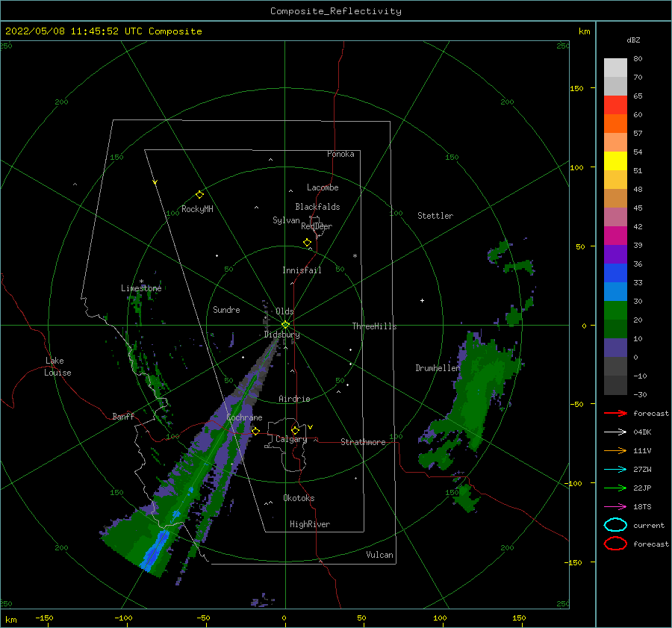
Task: Click the magenta 18TS arrow icon
Action: pos(615,507)
